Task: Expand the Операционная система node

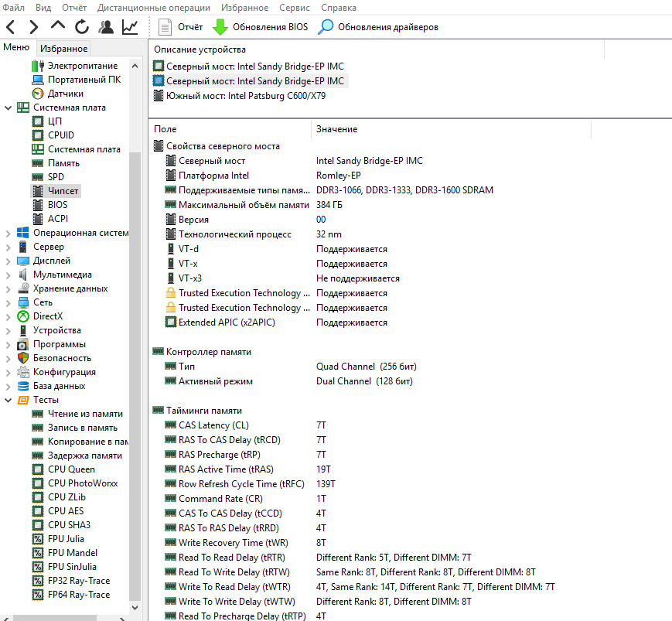Action: point(8,233)
